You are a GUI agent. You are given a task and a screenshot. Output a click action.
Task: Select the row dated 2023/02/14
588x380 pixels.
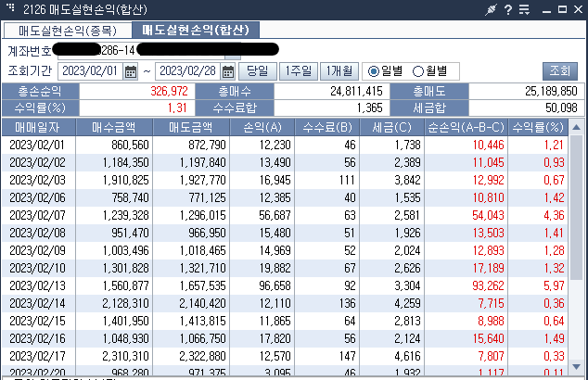[x=285, y=304]
